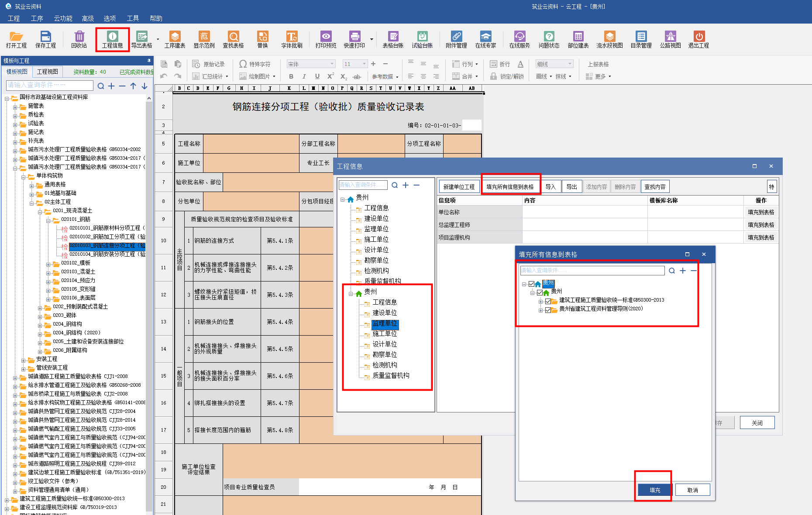Click the 打印预览 icon

point(326,39)
